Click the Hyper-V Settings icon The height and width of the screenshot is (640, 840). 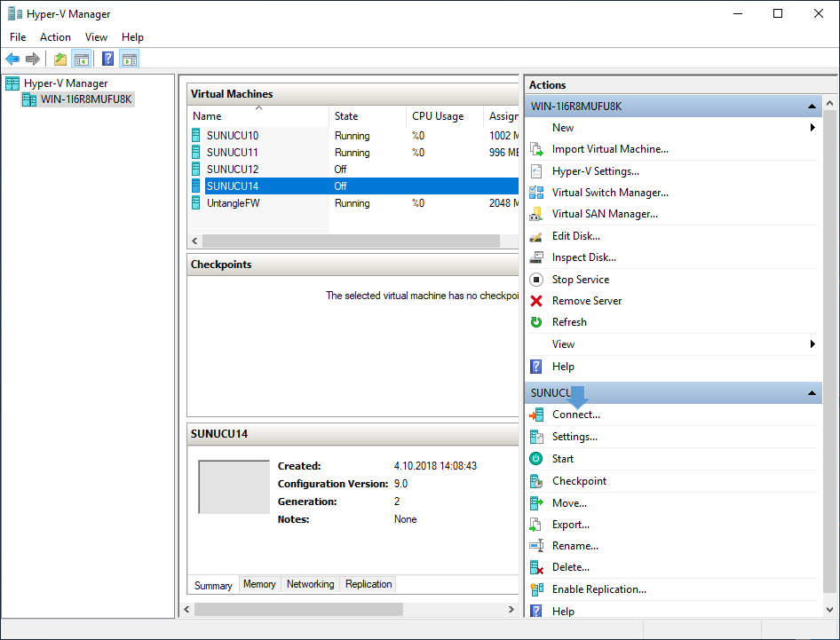click(536, 171)
